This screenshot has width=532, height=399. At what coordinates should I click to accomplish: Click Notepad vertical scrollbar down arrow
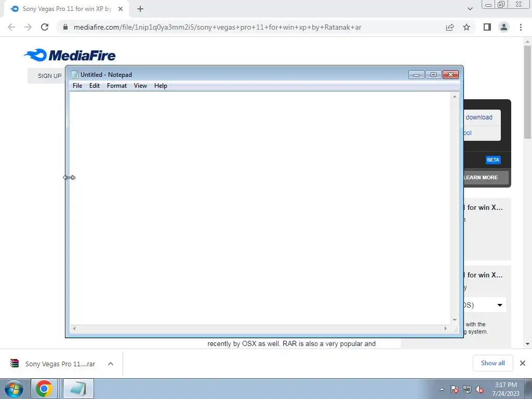[x=455, y=320]
